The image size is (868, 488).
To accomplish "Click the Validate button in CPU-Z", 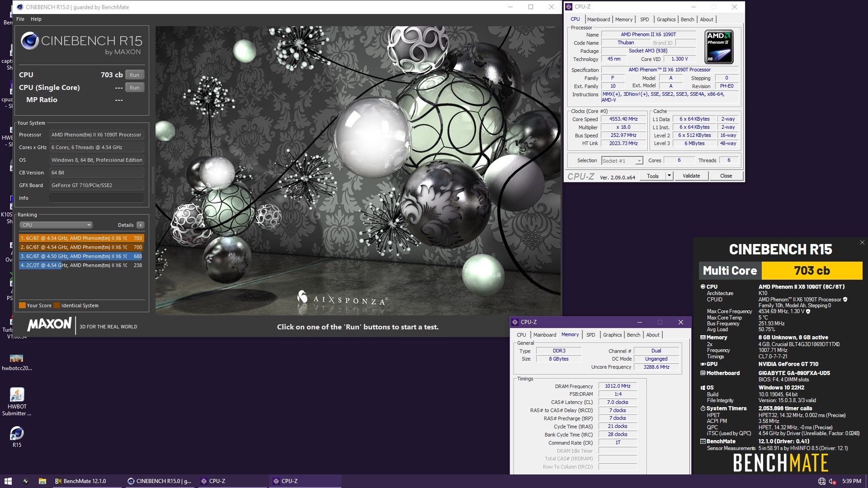I will point(691,176).
